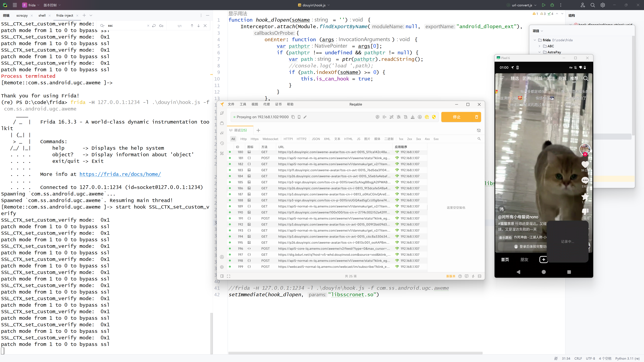
Task: Click the trash icon beside 停止
Action: point(476,117)
